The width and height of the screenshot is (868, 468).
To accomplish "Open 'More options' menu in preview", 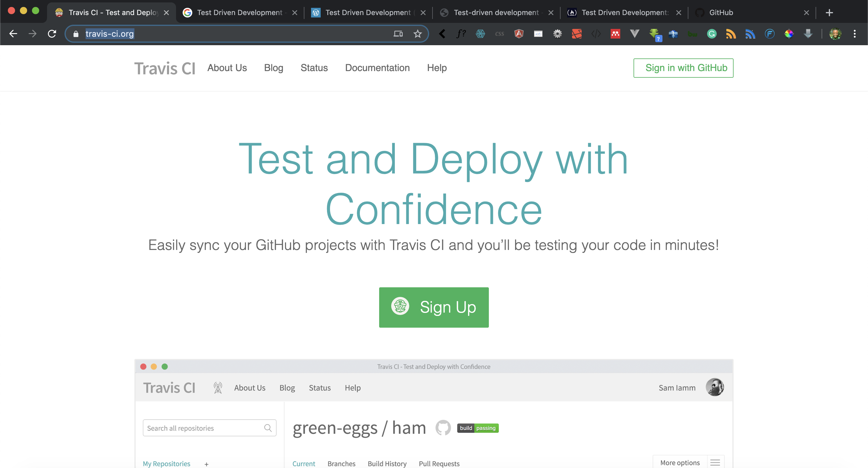I will (688, 462).
